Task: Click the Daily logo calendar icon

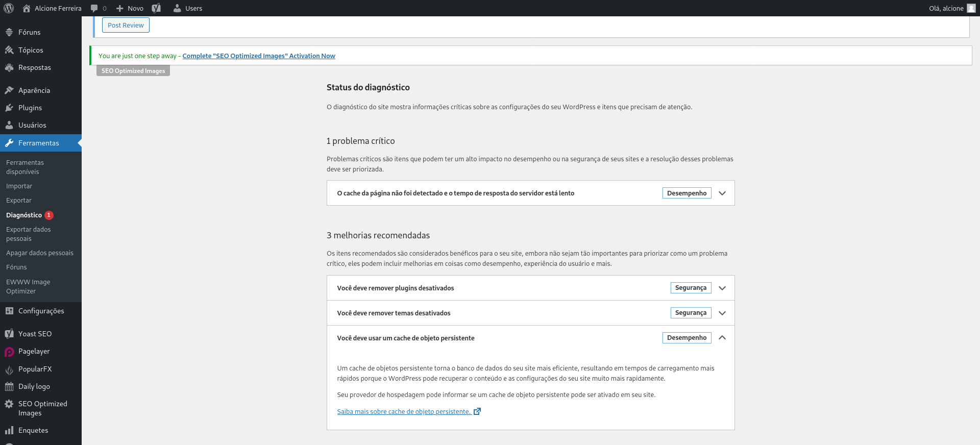Action: tap(9, 386)
